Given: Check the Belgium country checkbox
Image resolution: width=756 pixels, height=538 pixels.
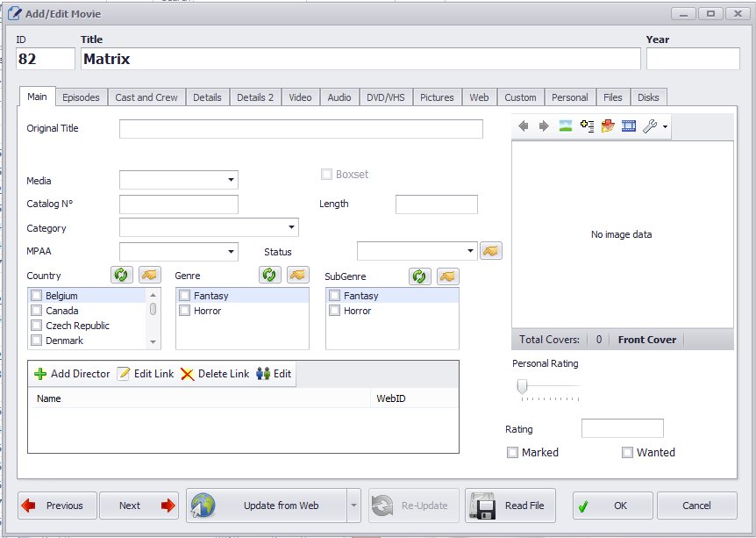Looking at the screenshot, I should tap(37, 297).
